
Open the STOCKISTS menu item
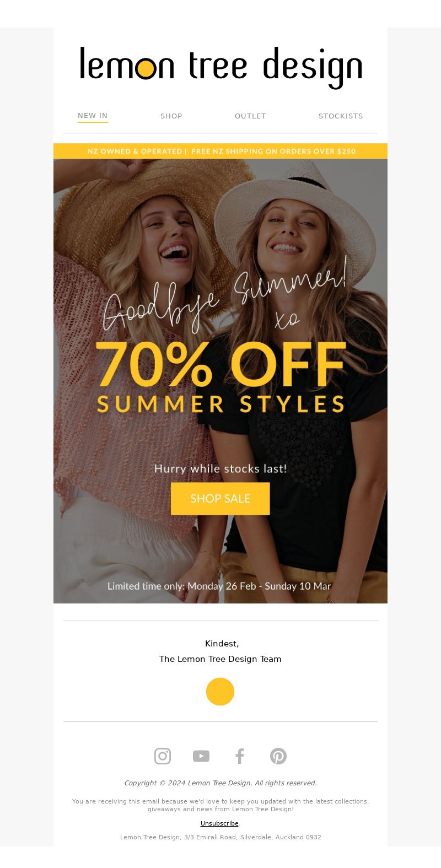341,116
